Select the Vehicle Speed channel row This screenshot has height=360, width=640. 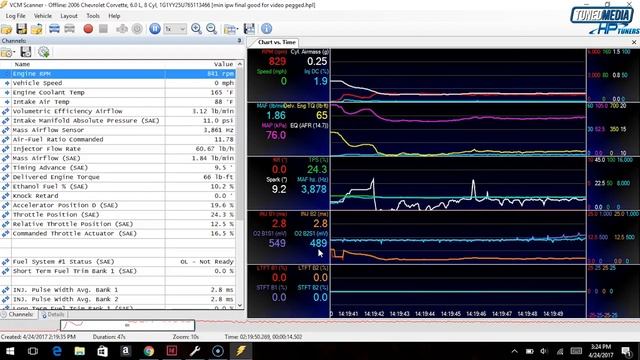pyautogui.click(x=118, y=83)
